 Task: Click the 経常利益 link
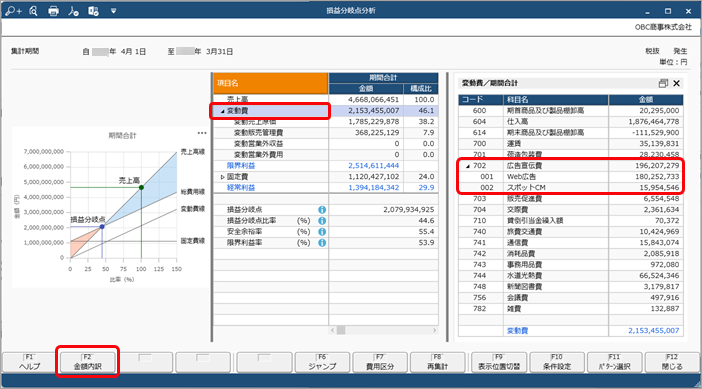241,188
